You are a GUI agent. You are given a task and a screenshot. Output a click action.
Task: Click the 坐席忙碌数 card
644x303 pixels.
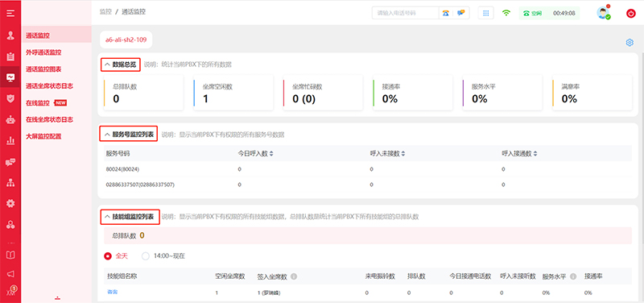tap(323, 93)
